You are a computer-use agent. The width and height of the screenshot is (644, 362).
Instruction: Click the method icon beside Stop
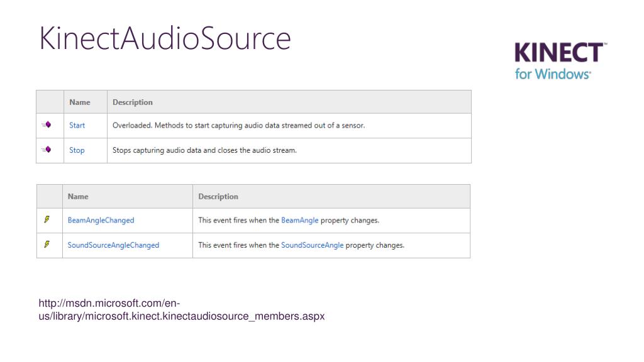coord(47,150)
